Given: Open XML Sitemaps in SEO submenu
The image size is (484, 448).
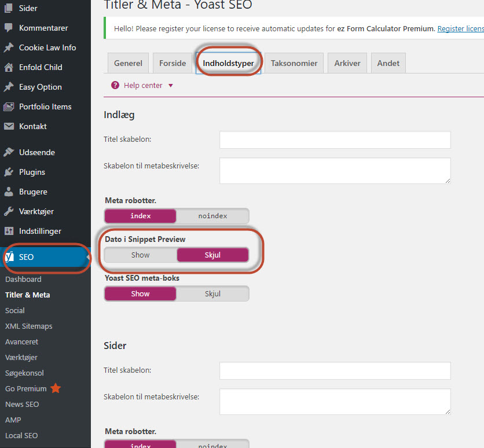Looking at the screenshot, I should coord(28,326).
